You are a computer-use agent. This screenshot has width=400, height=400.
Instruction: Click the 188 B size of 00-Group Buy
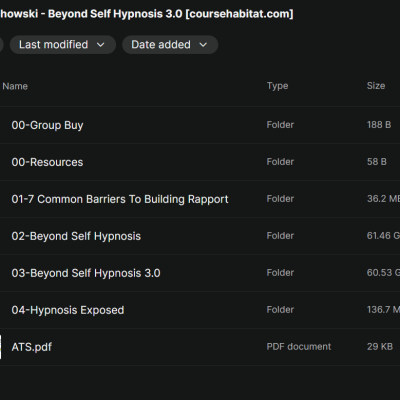(379, 125)
